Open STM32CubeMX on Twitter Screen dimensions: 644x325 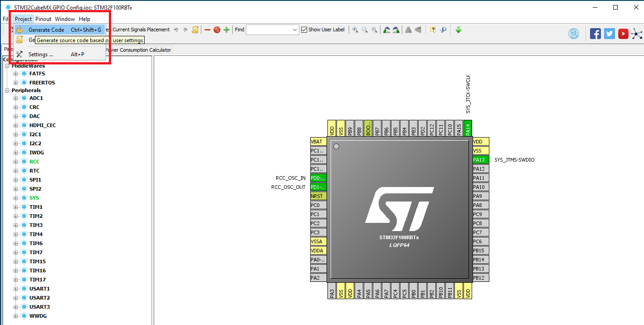pyautogui.click(x=609, y=33)
